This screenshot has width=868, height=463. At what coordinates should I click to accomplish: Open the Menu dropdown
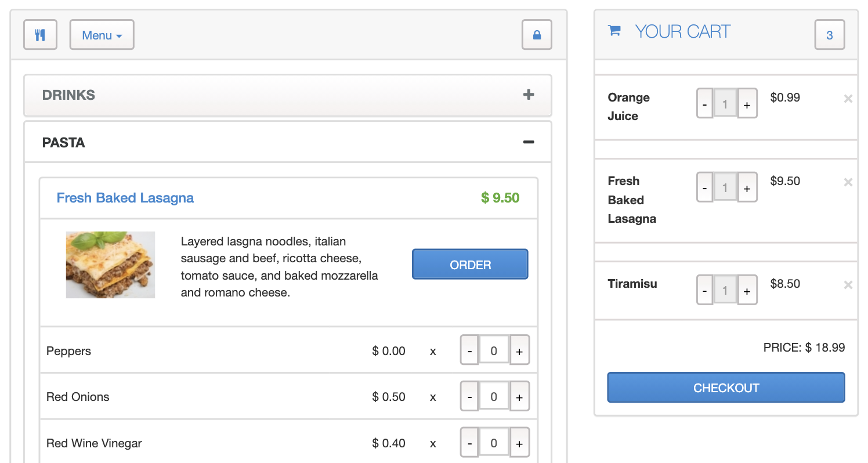tap(102, 35)
